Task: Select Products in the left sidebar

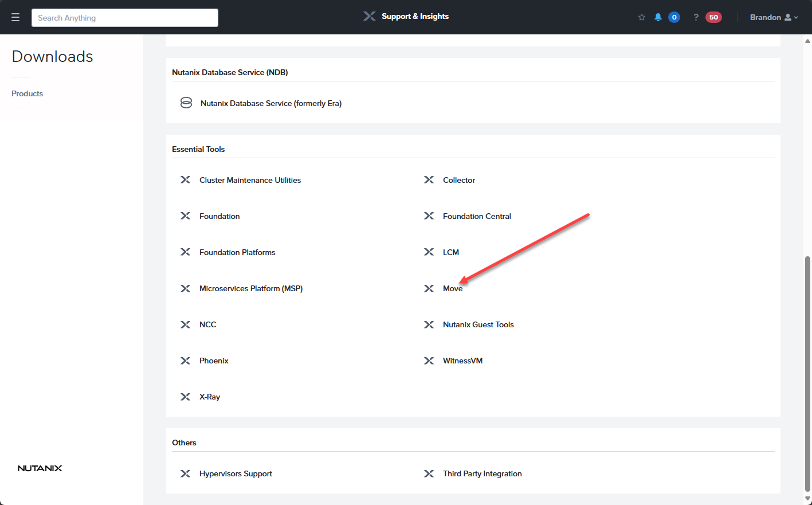Action: click(x=28, y=93)
